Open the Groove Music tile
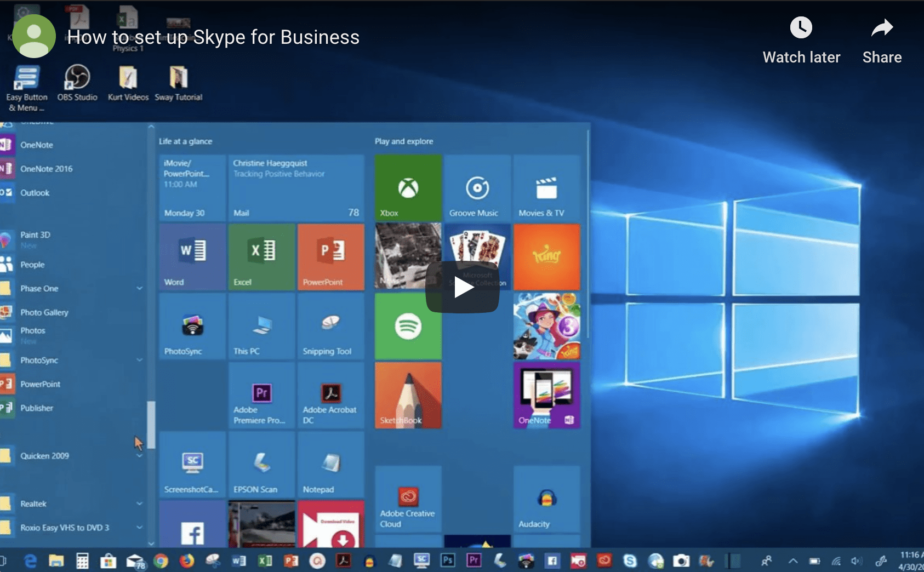Viewport: 924px width, 572px height. tap(477, 188)
